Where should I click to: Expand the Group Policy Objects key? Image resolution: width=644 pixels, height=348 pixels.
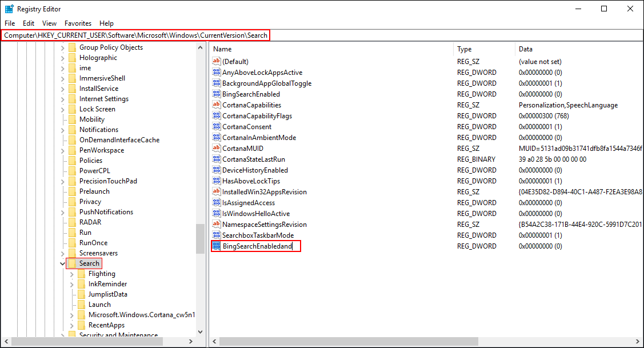[x=62, y=47]
